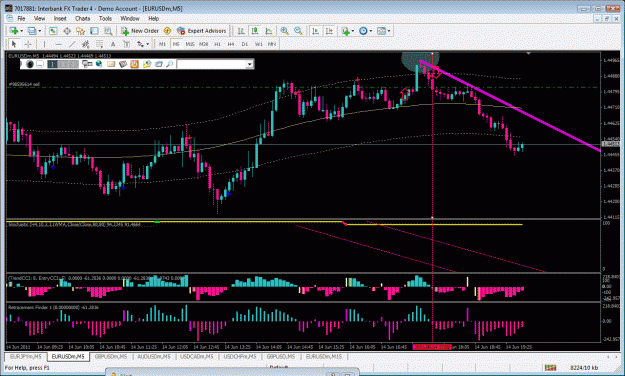Open the indicators list icon

(x=346, y=31)
